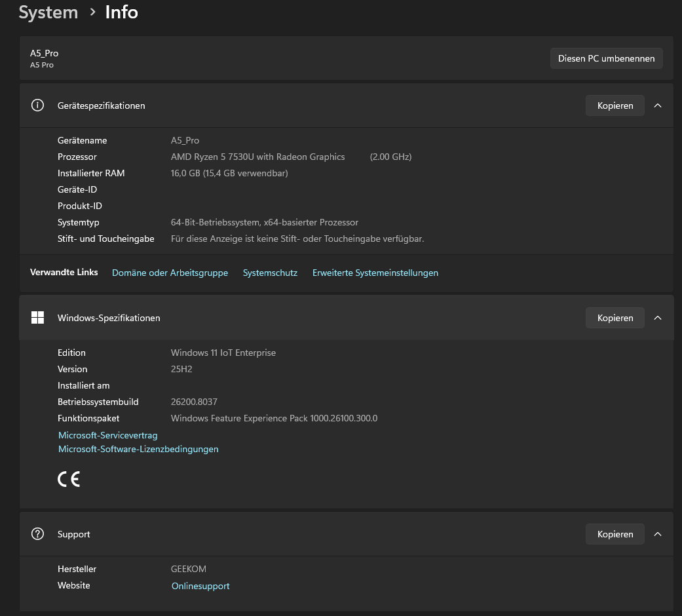Open the Microsoft-Servicevertrag link
Image resolution: width=682 pixels, height=616 pixels.
pos(108,435)
